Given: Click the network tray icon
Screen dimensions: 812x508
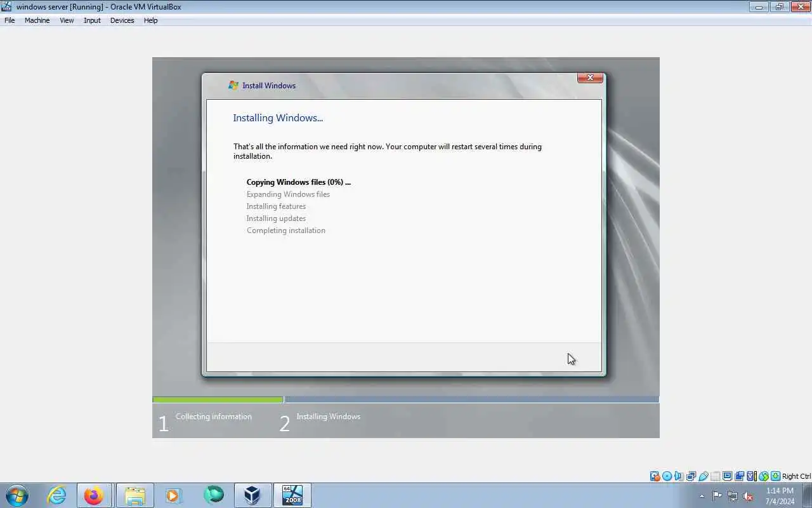Looking at the screenshot, I should [x=733, y=496].
